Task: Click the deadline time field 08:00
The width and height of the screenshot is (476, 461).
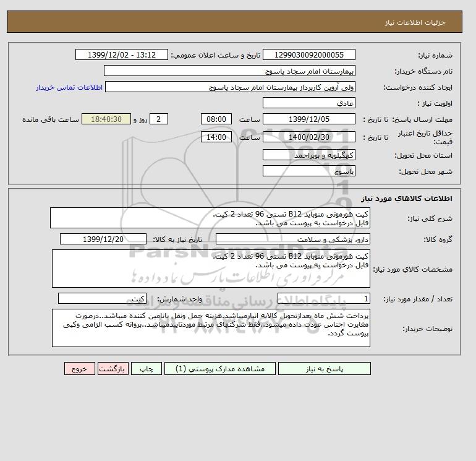Action: pos(216,119)
